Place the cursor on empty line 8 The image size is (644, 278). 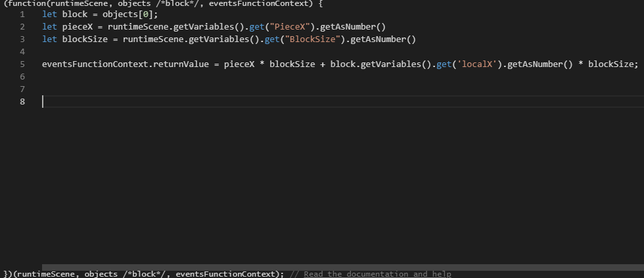[x=343, y=101]
